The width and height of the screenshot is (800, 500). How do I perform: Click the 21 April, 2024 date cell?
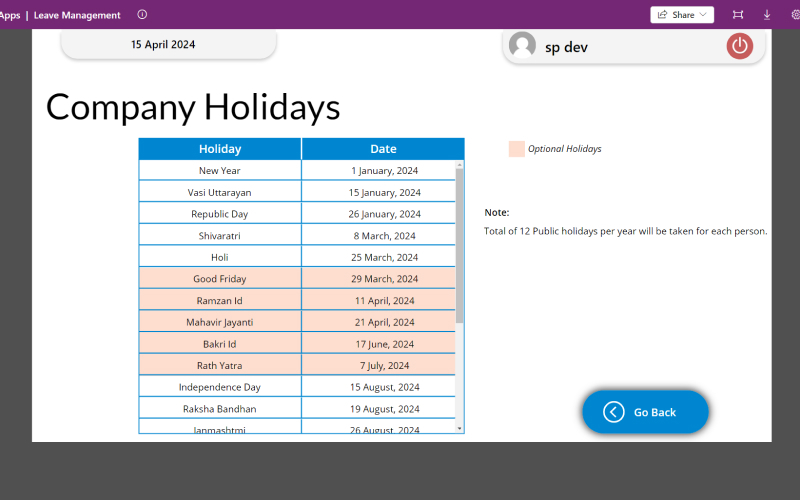(x=379, y=322)
